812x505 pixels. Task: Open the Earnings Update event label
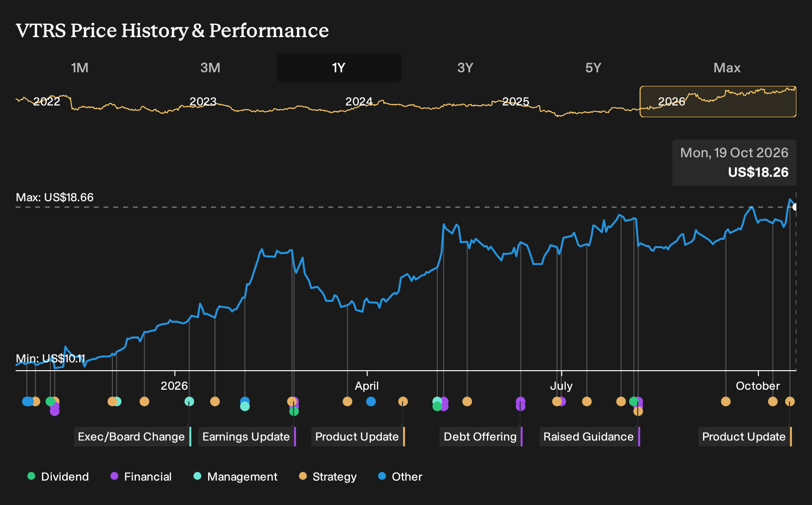[247, 437]
